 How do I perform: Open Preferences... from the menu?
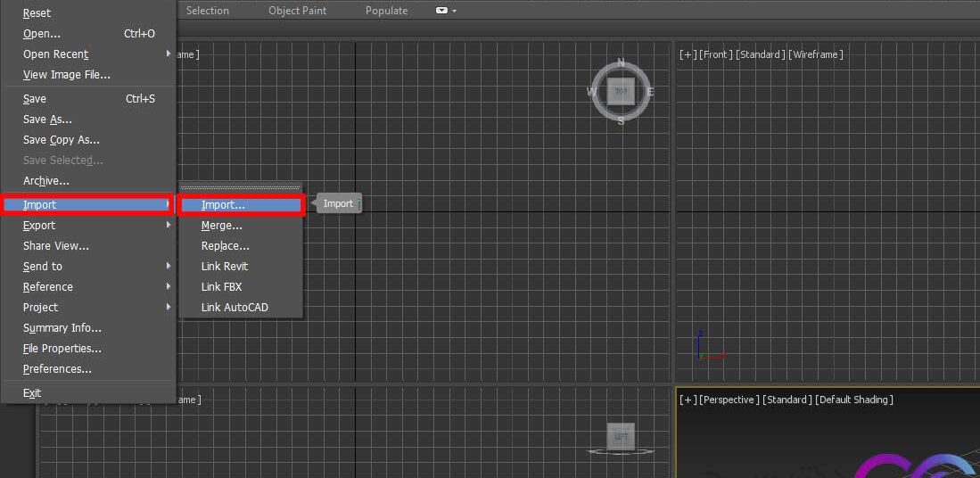[x=87, y=369]
